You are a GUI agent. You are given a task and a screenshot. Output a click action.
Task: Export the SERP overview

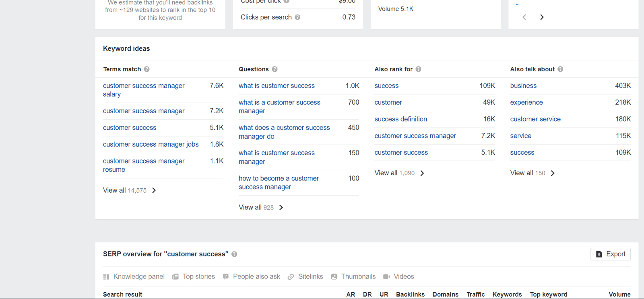click(610, 254)
